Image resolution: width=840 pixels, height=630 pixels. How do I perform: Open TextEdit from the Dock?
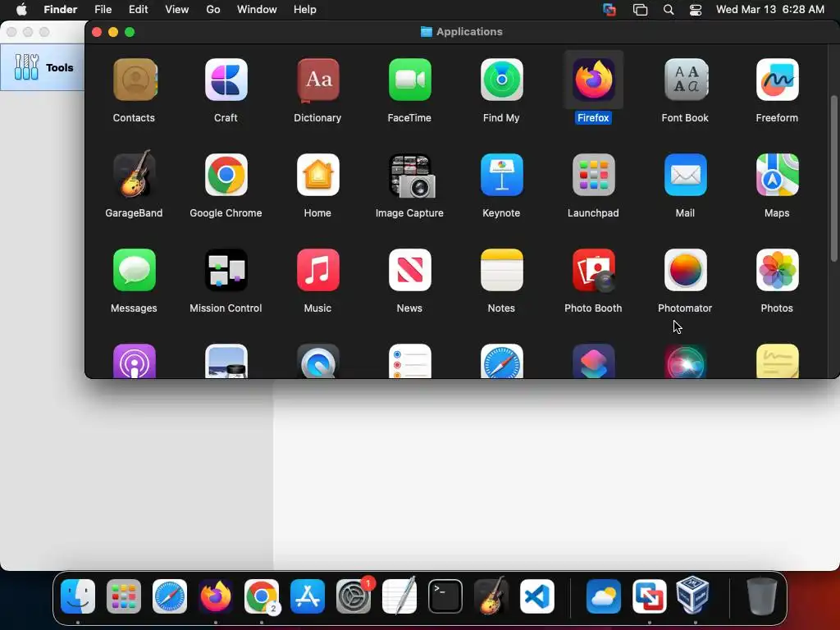(399, 596)
